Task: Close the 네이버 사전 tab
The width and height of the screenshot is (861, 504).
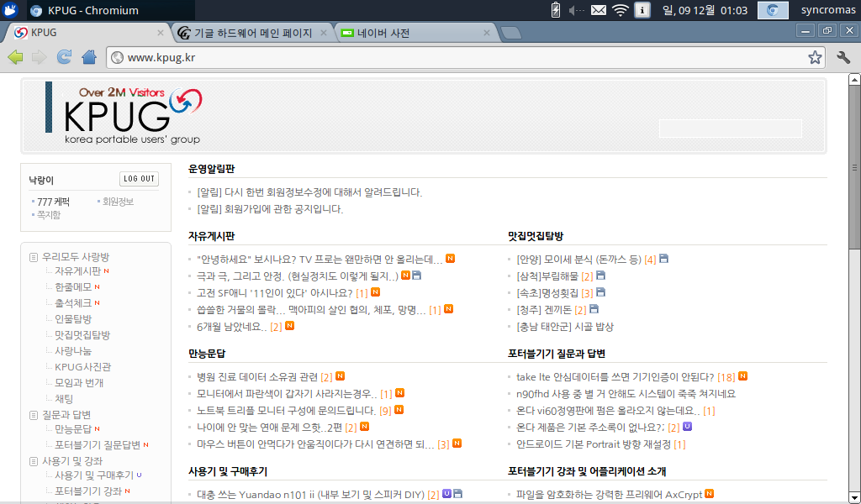Action: coord(487,33)
